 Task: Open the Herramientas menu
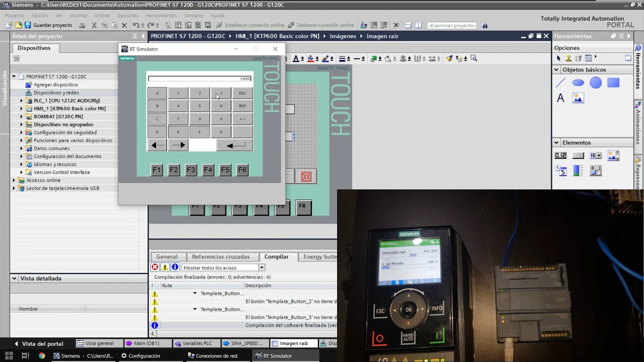coord(162,16)
